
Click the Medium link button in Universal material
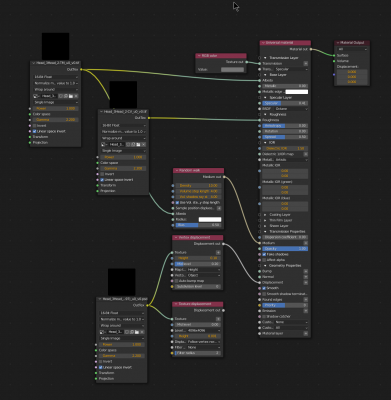coord(305,243)
